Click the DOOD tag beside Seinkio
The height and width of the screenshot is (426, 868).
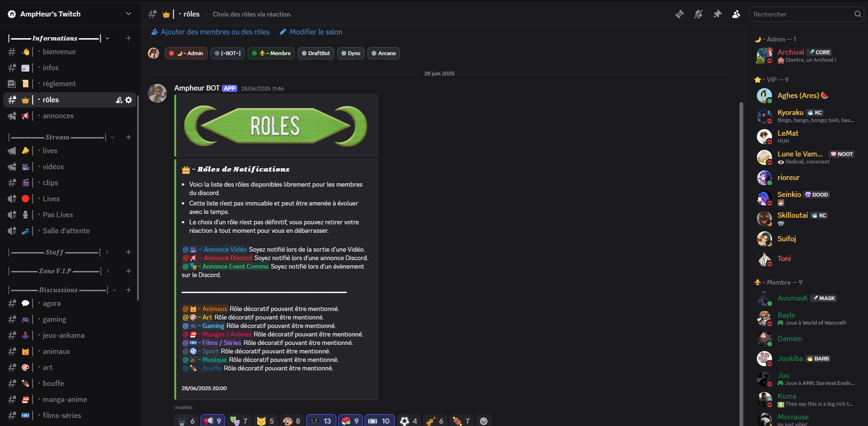pos(817,195)
